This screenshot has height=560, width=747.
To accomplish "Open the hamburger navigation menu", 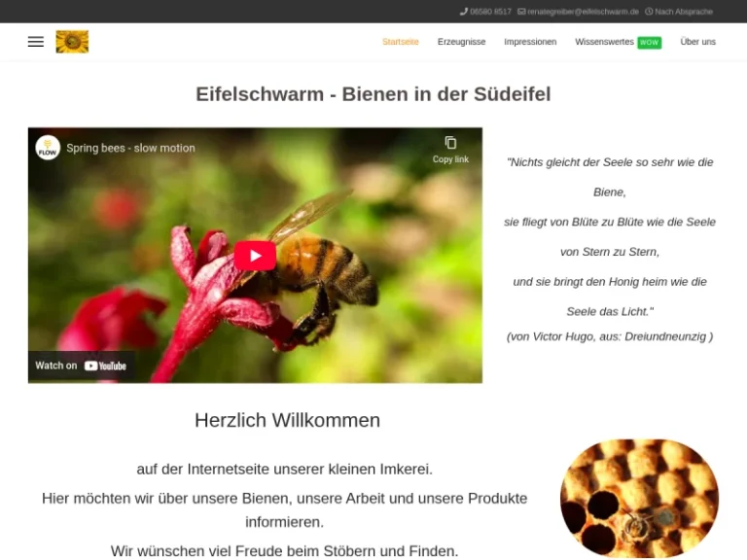I will (36, 42).
